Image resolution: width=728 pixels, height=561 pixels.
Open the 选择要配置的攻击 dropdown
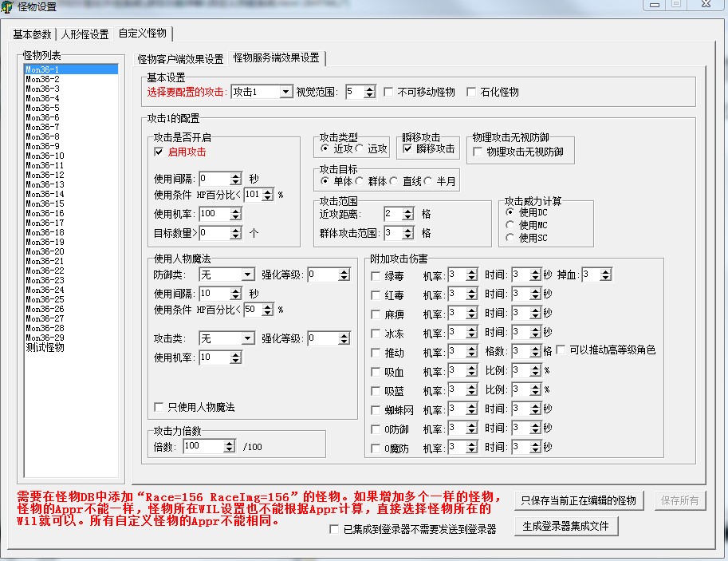285,93
